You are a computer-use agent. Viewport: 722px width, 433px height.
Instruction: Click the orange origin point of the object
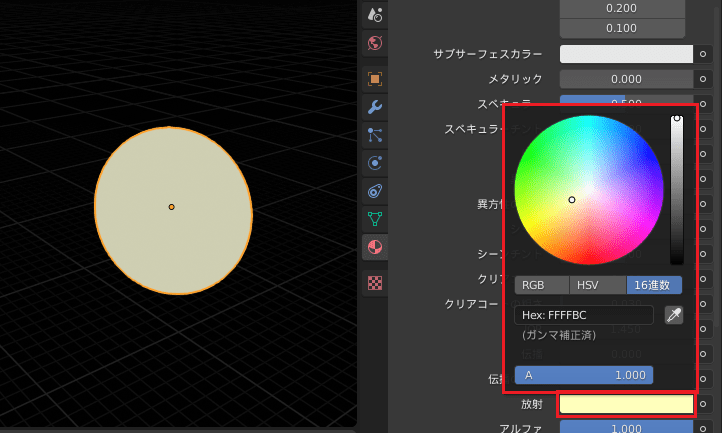[x=171, y=207]
